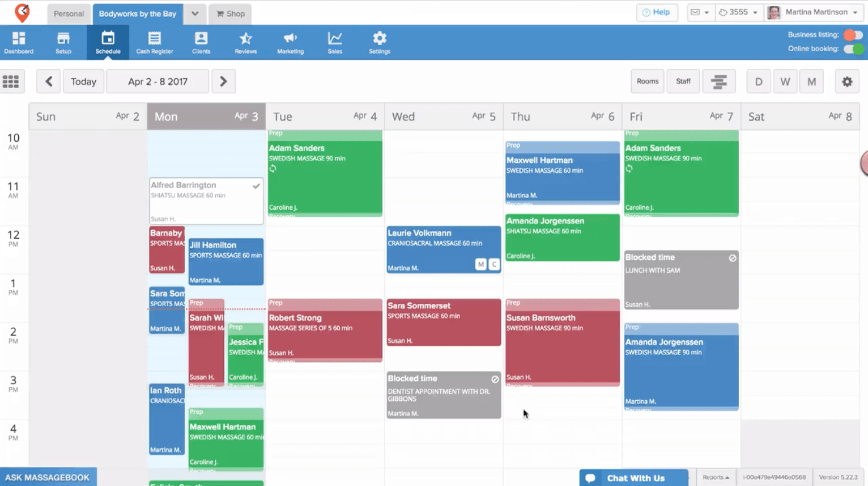Disable the Online booking switch
Viewport: 868px width, 486px height.
853,49
